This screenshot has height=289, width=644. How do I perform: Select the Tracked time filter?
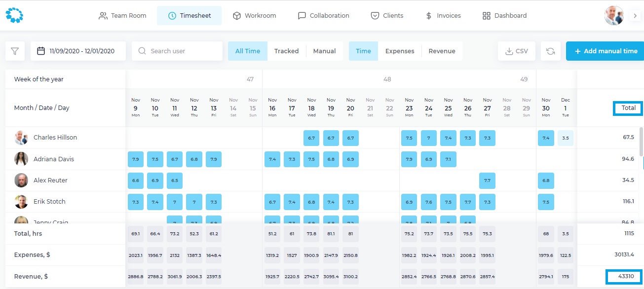click(x=286, y=51)
